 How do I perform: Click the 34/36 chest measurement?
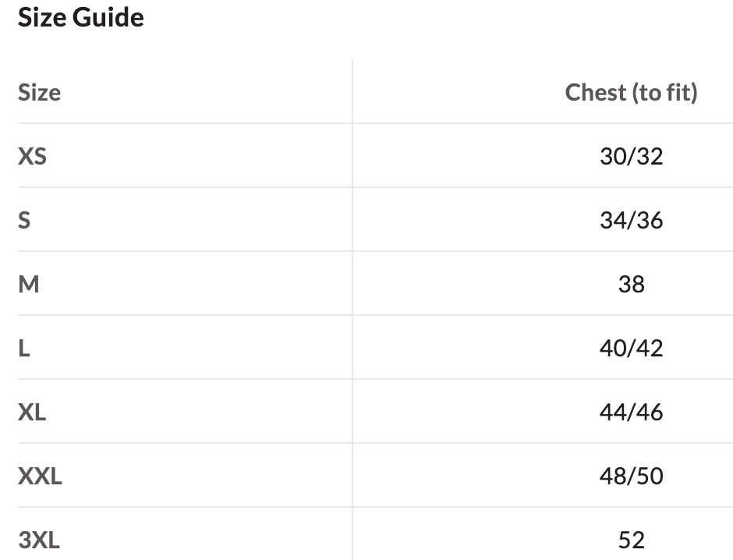631,221
